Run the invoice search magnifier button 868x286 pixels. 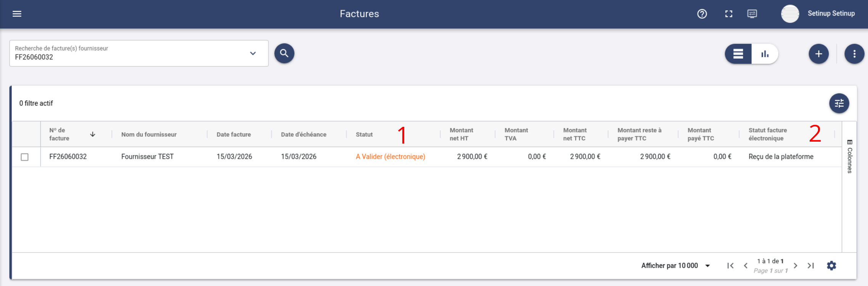coord(284,53)
